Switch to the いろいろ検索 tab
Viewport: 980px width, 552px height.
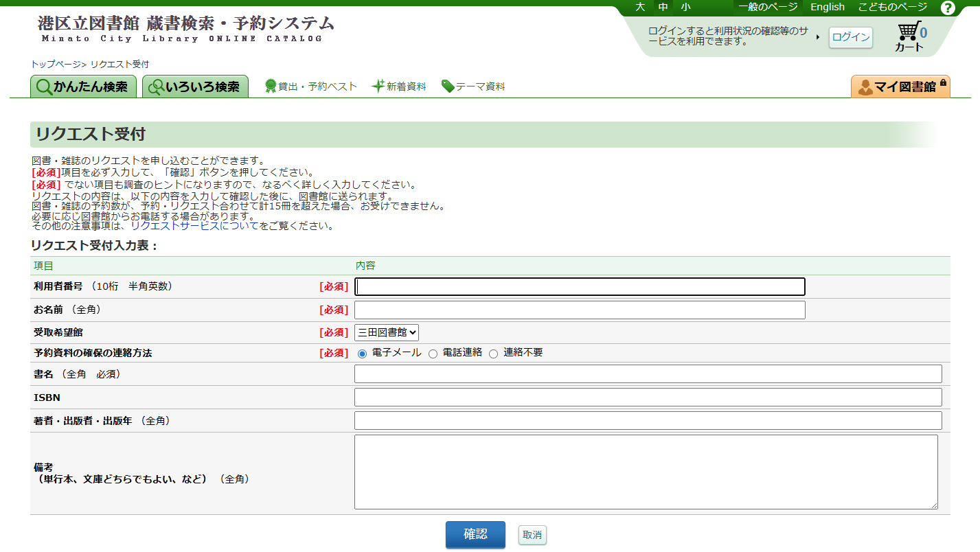point(196,86)
